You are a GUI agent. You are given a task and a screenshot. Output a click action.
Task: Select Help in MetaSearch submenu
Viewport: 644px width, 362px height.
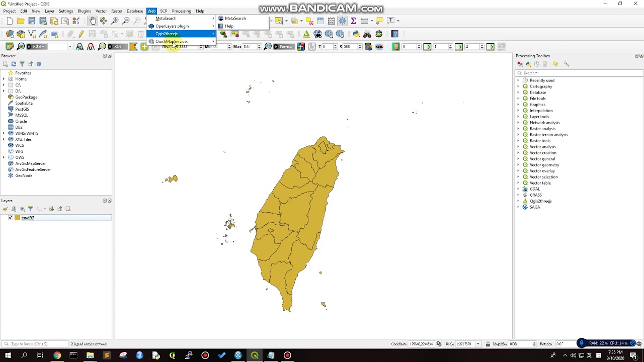point(242,26)
